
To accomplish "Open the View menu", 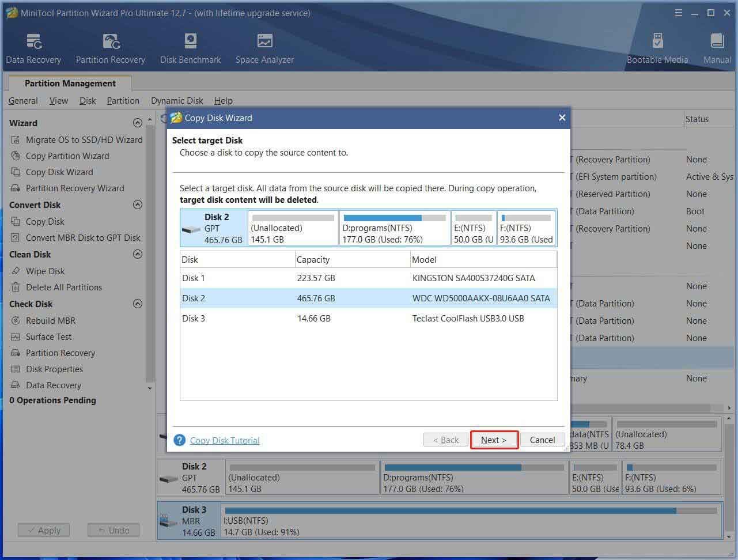I will (x=59, y=101).
